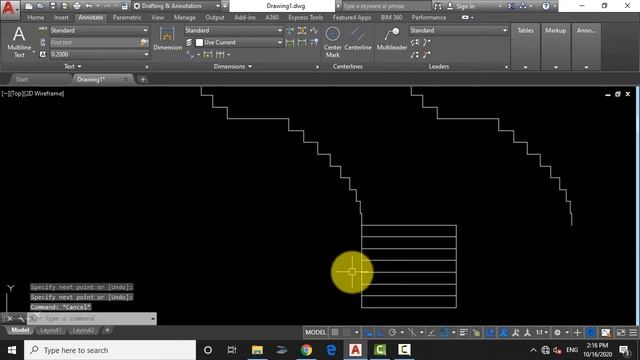Viewport: 640px width, 360px height.
Task: Click the Adjust Space dimension icon
Action: 302,31
